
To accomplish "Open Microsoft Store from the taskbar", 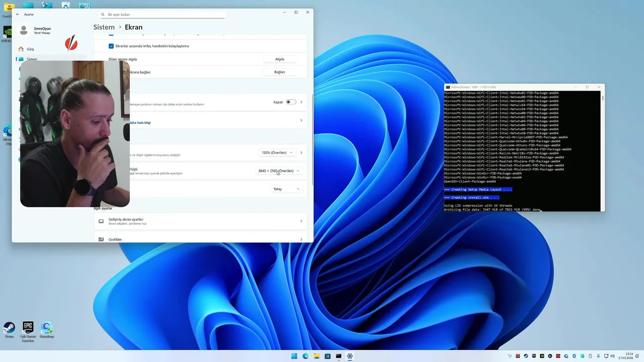I will click(328, 356).
